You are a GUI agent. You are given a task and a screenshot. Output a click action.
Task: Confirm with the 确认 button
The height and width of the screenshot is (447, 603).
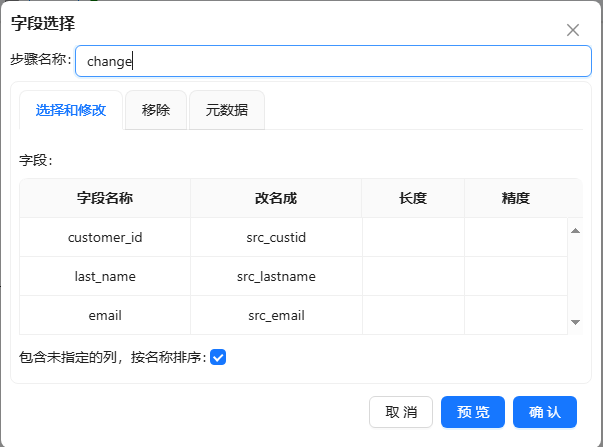(545, 412)
